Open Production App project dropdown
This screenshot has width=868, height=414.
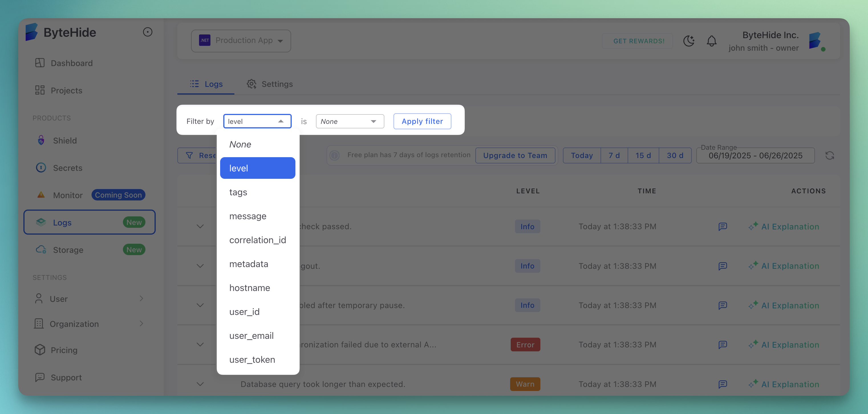(241, 41)
